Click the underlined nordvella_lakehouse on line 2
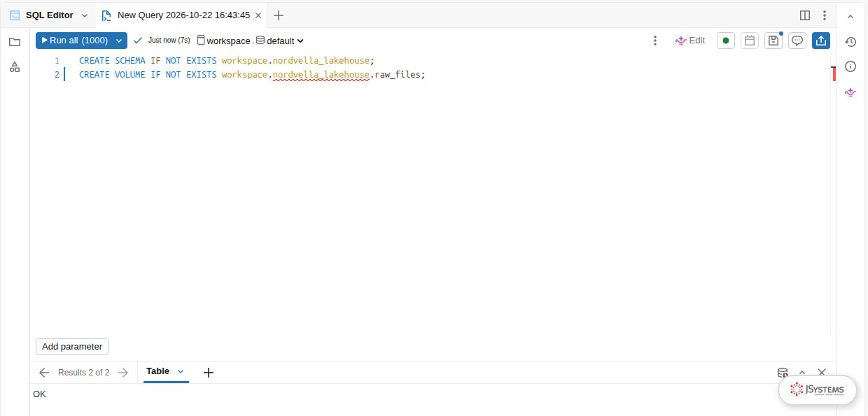This screenshot has height=416, width=868. click(321, 75)
